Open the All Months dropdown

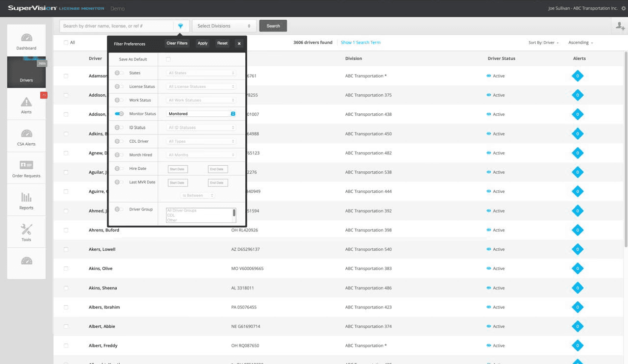[201, 155]
